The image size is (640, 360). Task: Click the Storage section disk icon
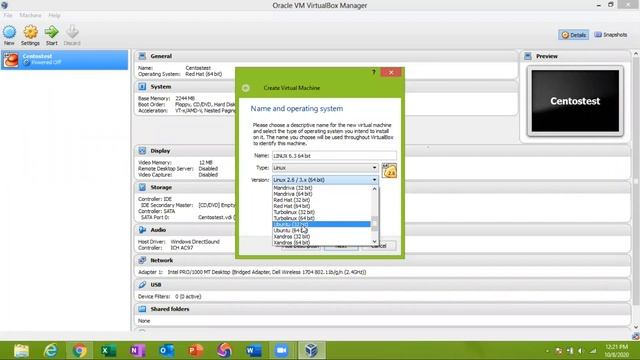[142, 187]
